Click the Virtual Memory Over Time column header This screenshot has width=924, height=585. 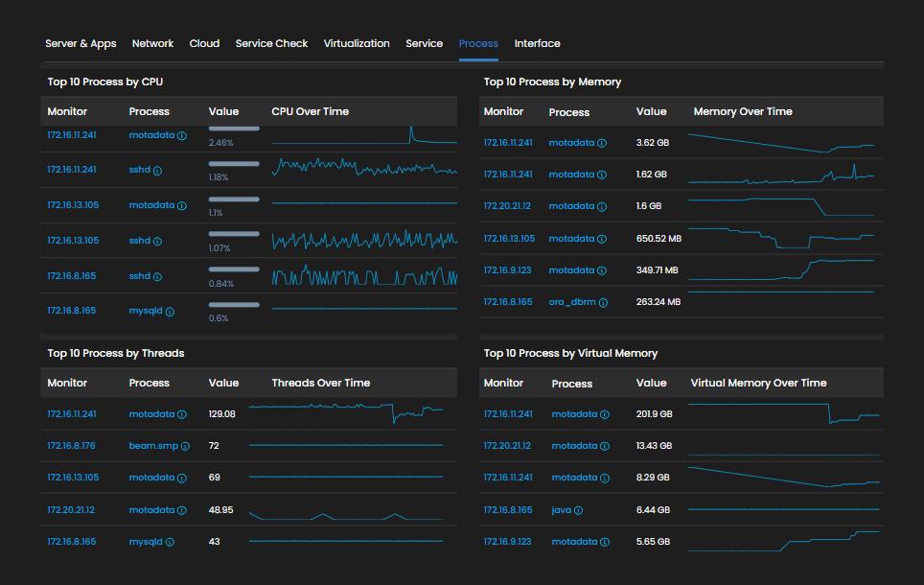[758, 383]
